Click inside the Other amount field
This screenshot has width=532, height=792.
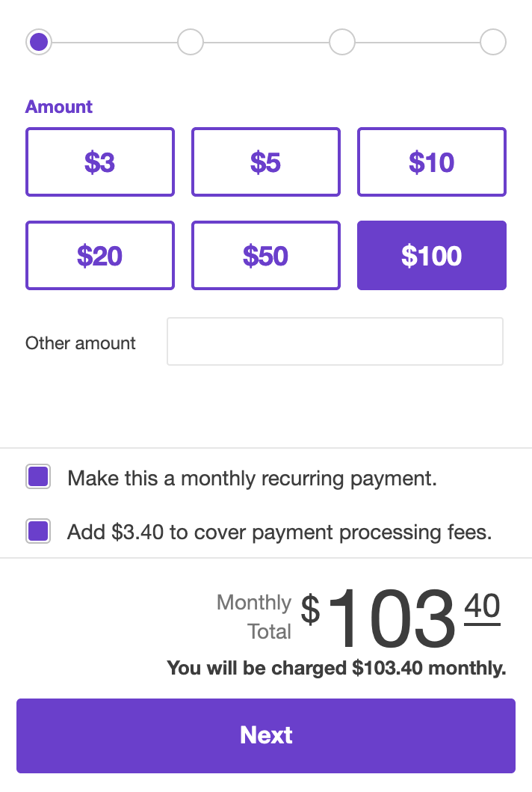[335, 342]
